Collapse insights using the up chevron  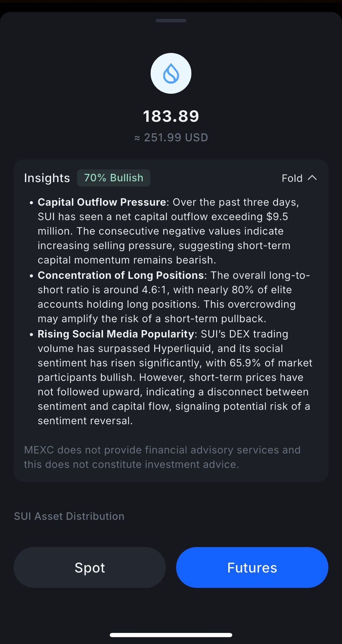312,178
